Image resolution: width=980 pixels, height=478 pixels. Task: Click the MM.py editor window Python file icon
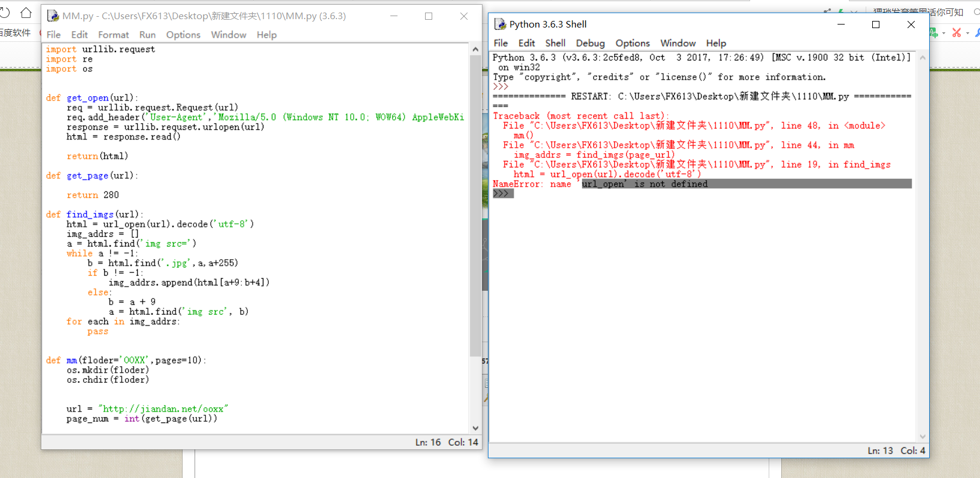(53, 16)
